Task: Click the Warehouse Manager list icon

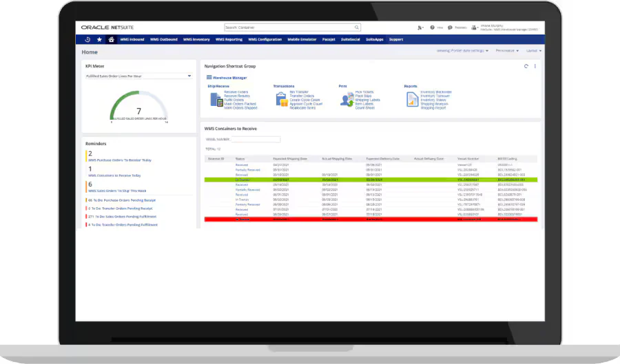Action: point(209,77)
